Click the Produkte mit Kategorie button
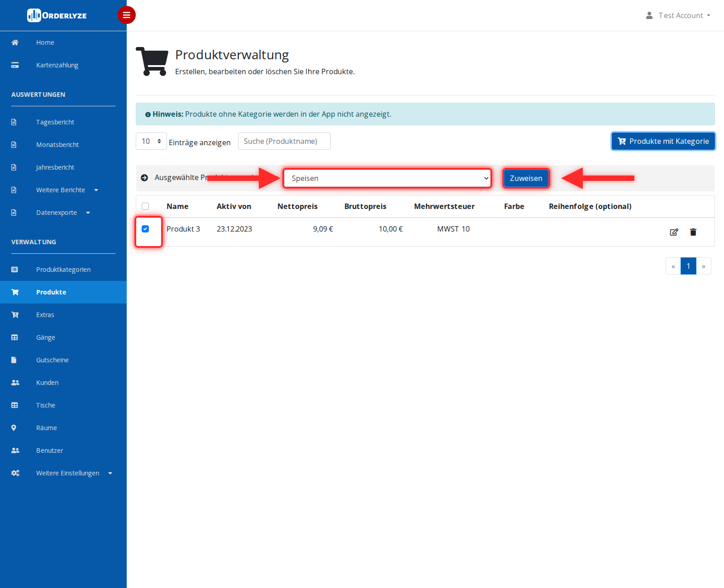724x588 pixels. 663,141
